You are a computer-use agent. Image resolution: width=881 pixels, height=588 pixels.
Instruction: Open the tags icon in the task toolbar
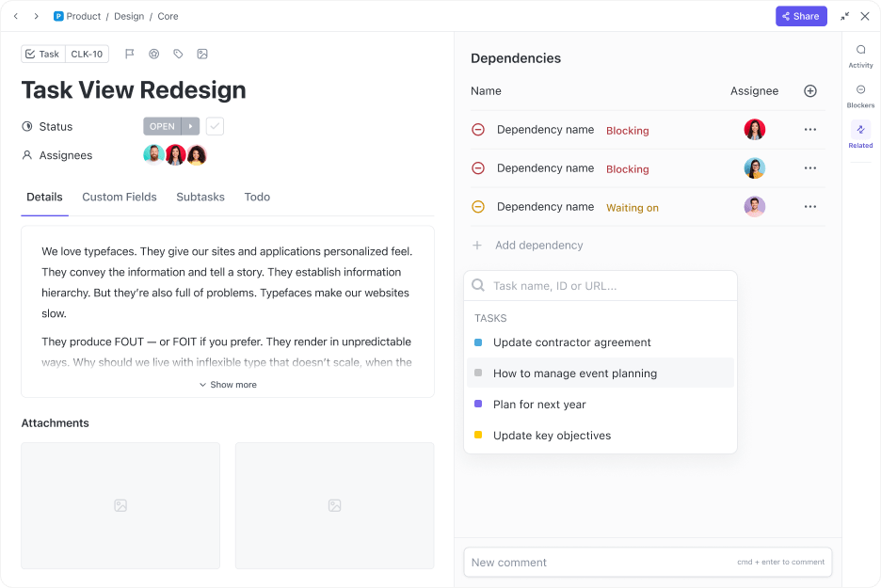(x=178, y=54)
